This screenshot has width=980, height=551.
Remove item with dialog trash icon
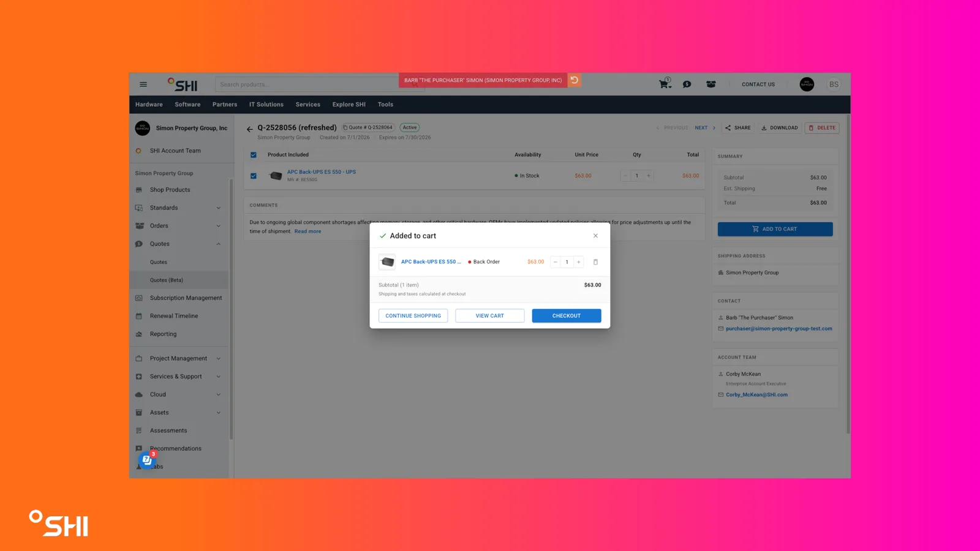[595, 262]
